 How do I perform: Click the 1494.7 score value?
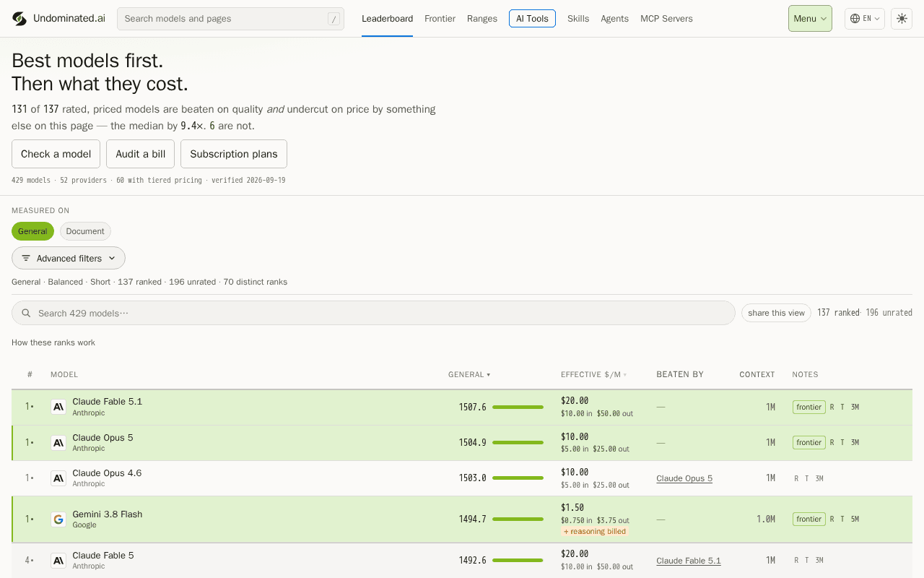point(472,519)
